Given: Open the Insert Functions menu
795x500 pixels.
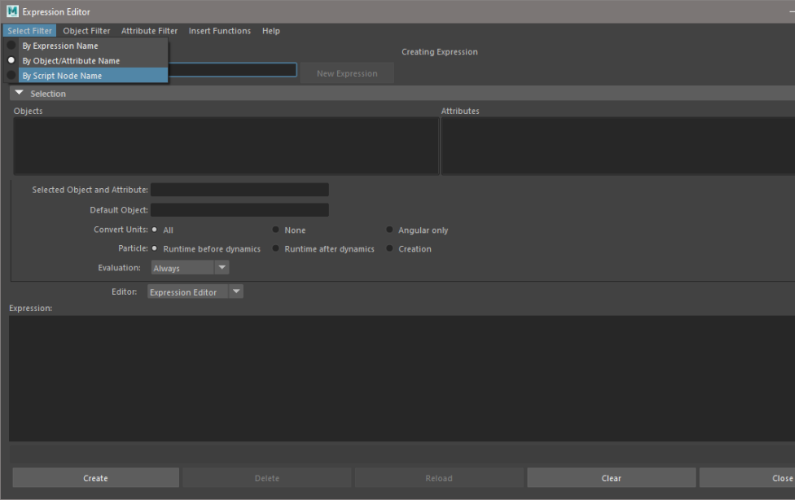Looking at the screenshot, I should point(220,31).
